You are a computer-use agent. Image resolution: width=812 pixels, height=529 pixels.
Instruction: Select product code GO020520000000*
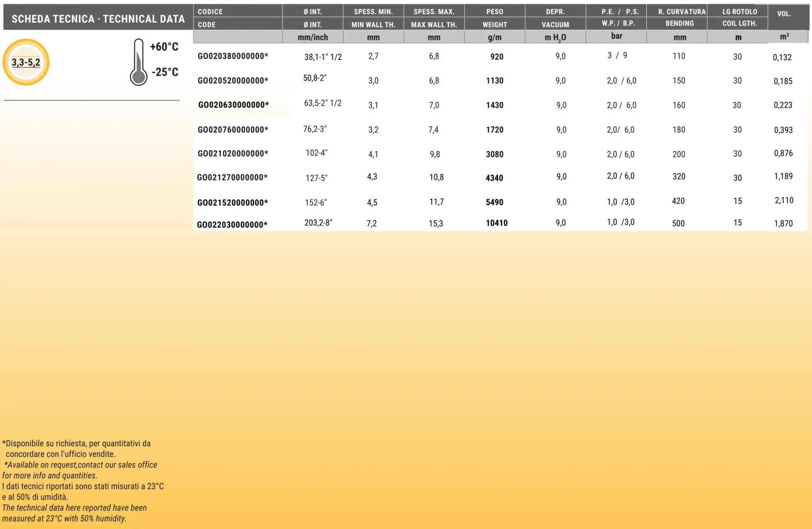point(233,81)
